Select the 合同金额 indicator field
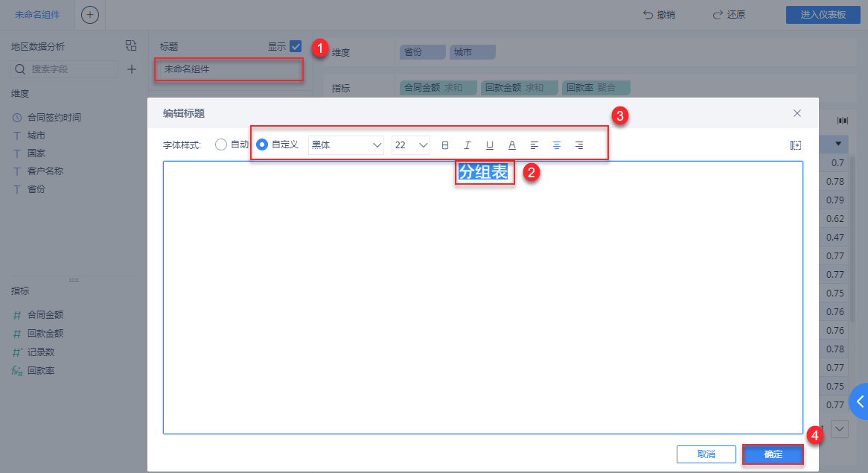Image resolution: width=868 pixels, height=473 pixels. point(45,314)
